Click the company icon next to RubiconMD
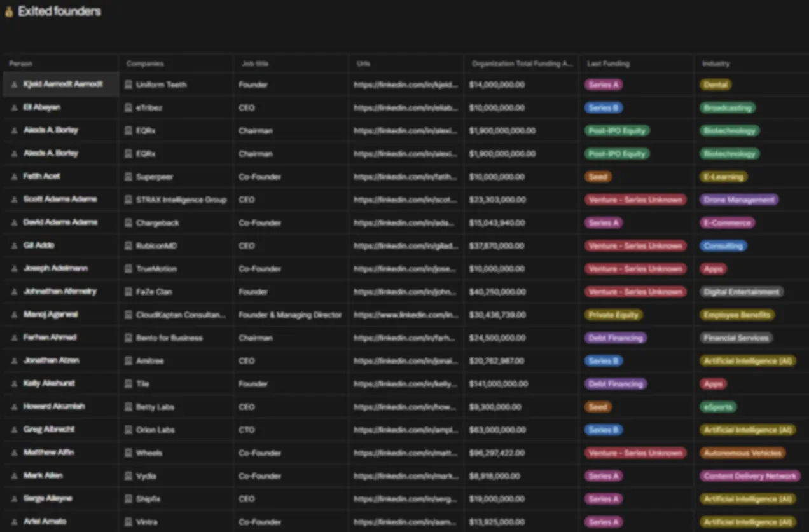 (128, 245)
